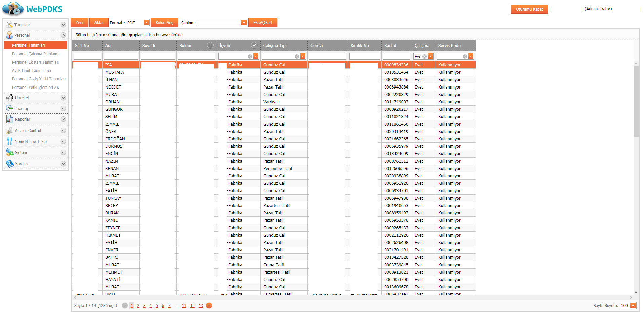Image resolution: width=644 pixels, height=313 pixels.
Task: Go to page 13 in pagination
Action: pyautogui.click(x=201, y=306)
